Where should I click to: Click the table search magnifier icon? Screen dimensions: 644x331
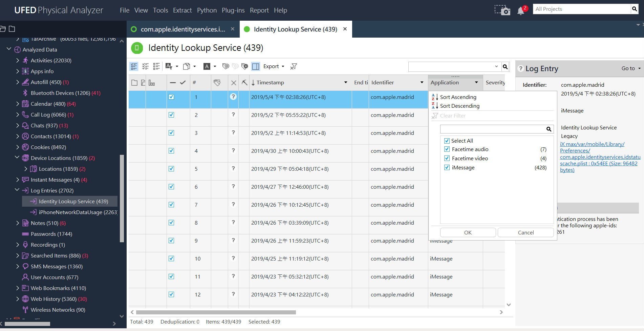click(505, 67)
